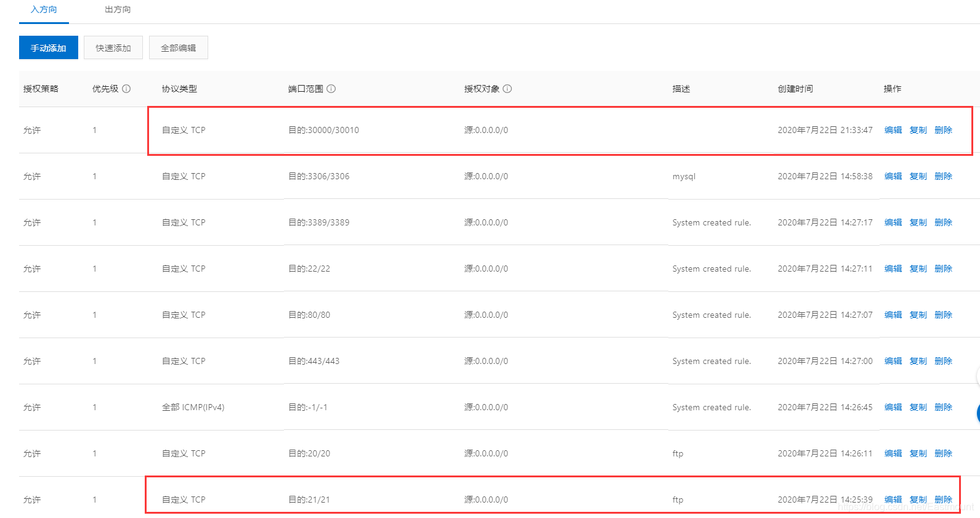Viewport: 980px width, 518px height.
Task: Copy the ftp 20/20 rule
Action: (x=918, y=453)
